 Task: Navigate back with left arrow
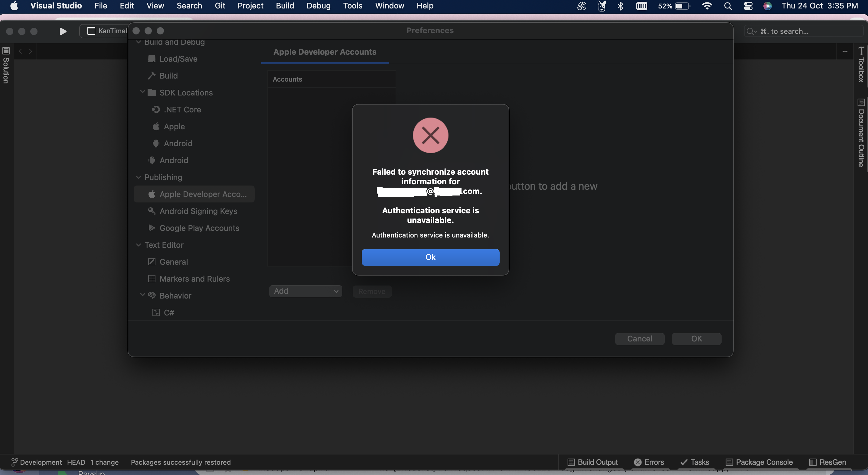pos(21,51)
